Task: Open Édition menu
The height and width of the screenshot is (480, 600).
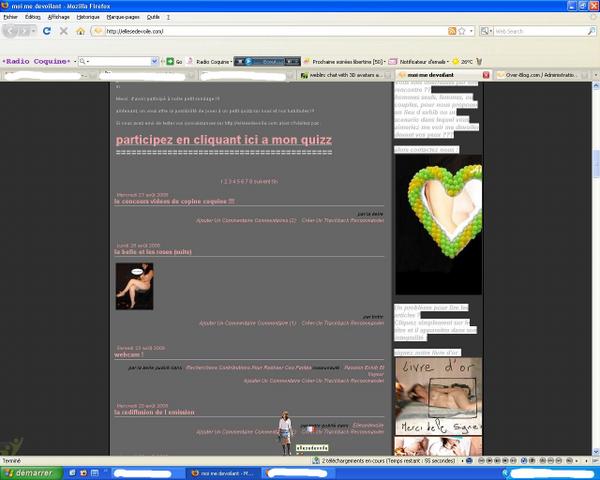Action: 33,17
